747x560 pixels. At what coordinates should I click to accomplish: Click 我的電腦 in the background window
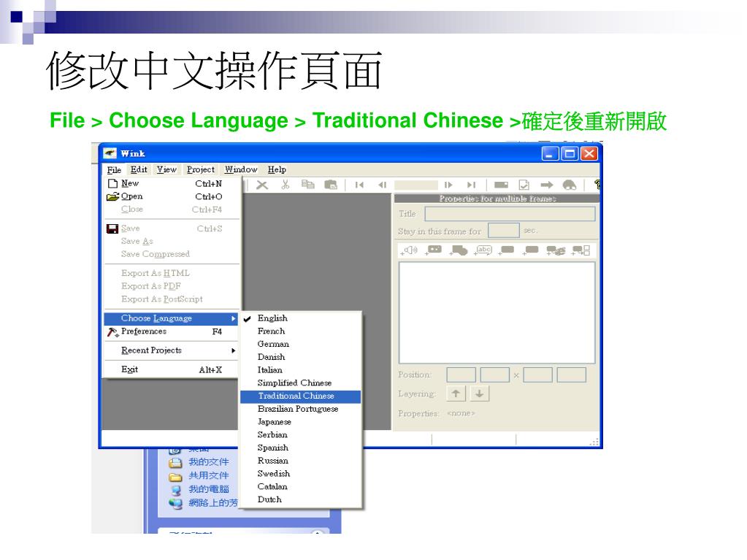pos(208,489)
